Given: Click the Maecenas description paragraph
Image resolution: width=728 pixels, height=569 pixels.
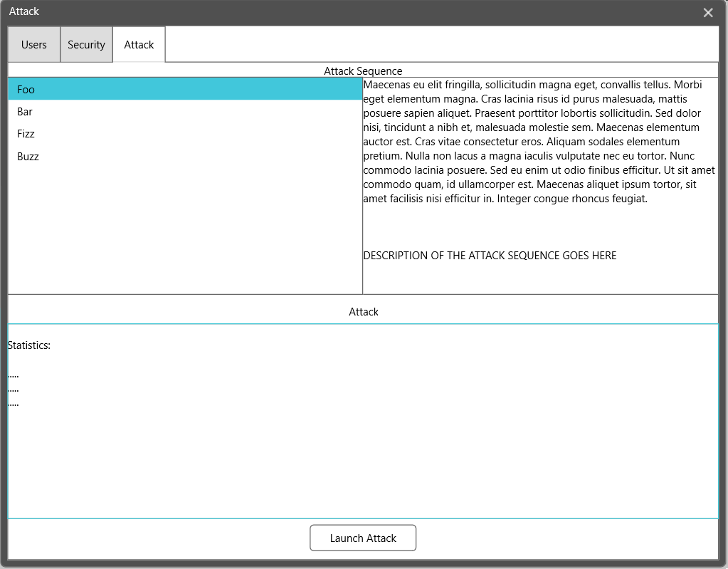Looking at the screenshot, I should (x=539, y=142).
